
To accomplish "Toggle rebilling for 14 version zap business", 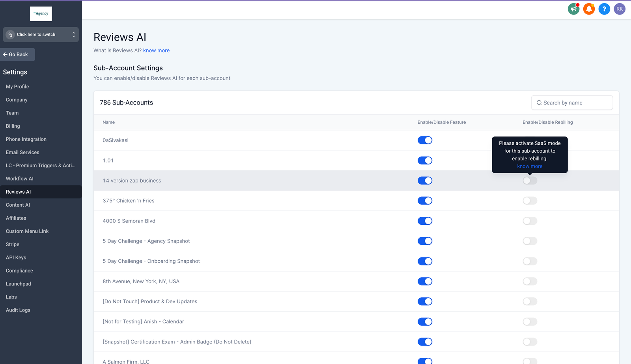I will (530, 181).
